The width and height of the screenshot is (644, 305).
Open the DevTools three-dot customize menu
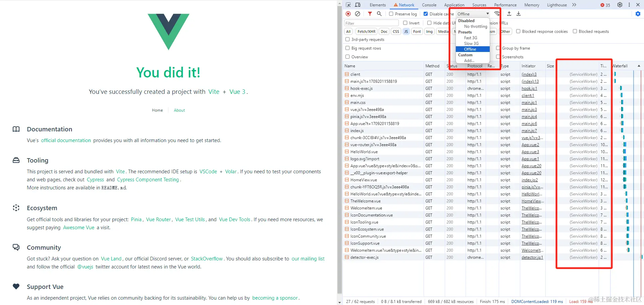pyautogui.click(x=629, y=5)
